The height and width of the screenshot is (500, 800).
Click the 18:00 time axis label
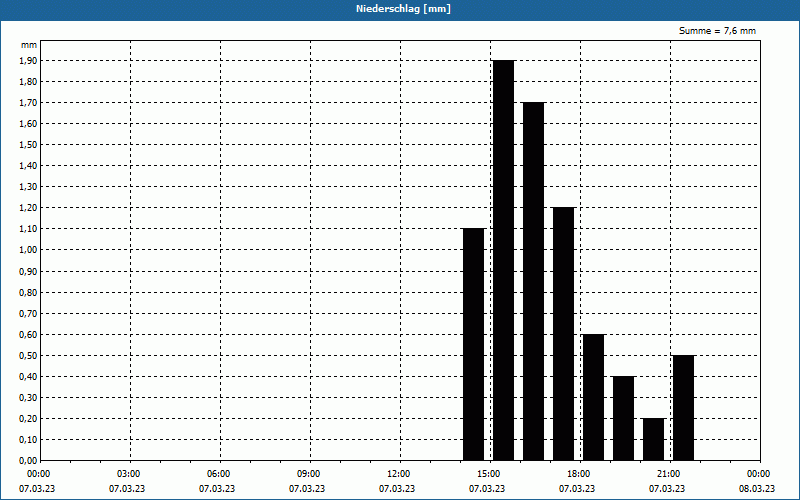(581, 474)
